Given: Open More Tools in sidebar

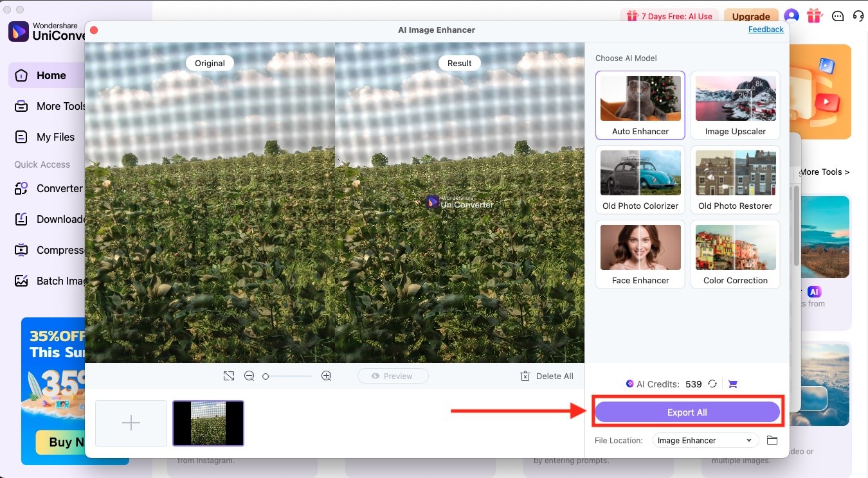Looking at the screenshot, I should pyautogui.click(x=49, y=106).
